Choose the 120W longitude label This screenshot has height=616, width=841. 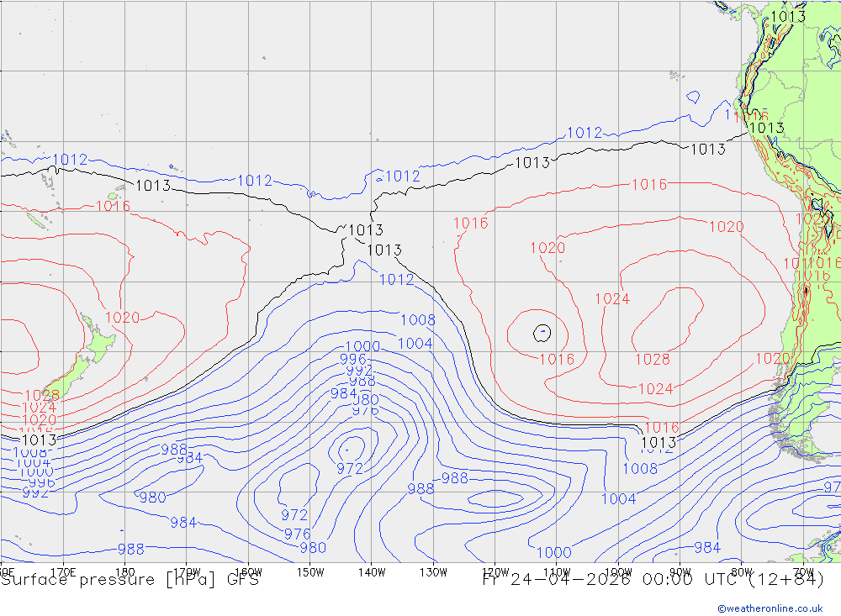495,572
